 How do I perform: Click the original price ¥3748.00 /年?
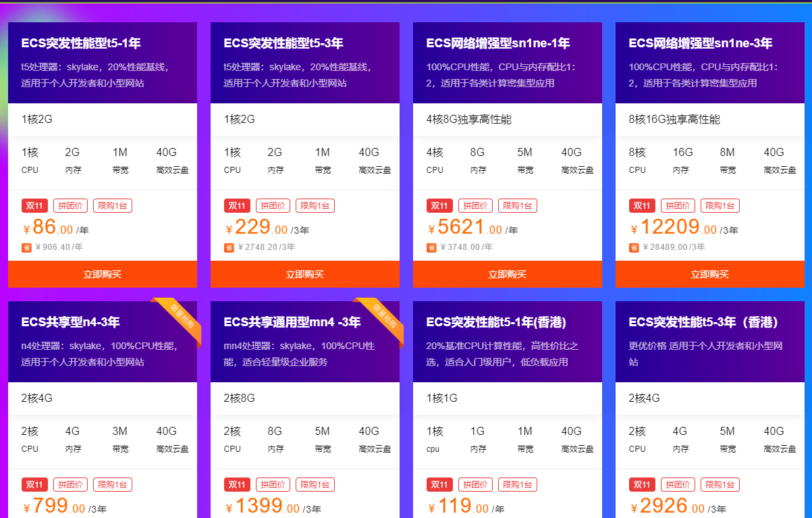click(466, 247)
